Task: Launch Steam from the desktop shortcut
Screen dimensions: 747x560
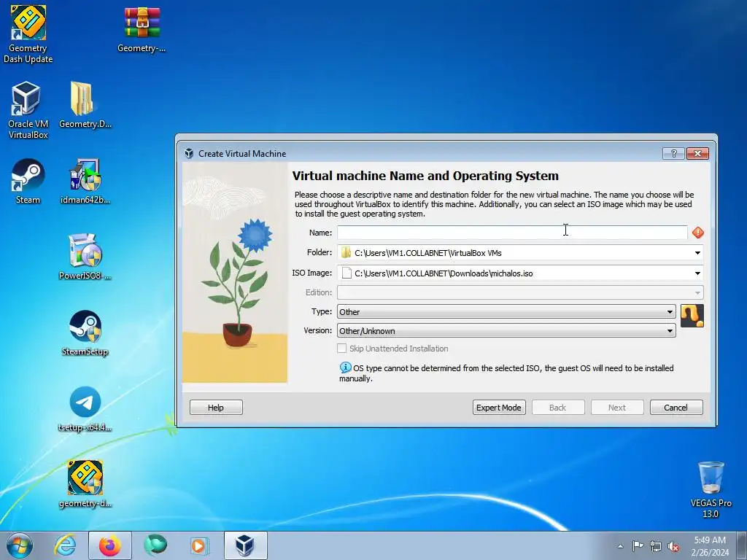Action: (x=28, y=181)
